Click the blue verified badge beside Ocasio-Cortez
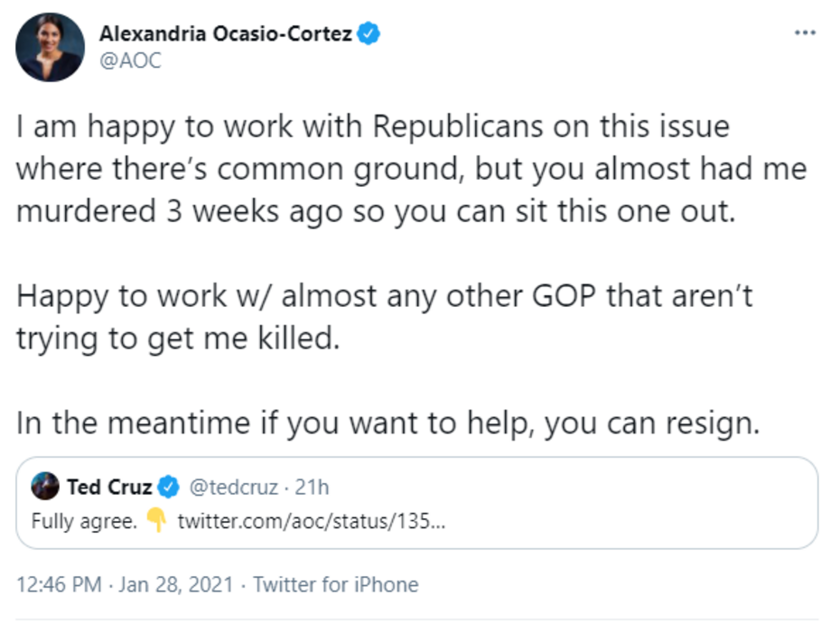 (x=369, y=35)
